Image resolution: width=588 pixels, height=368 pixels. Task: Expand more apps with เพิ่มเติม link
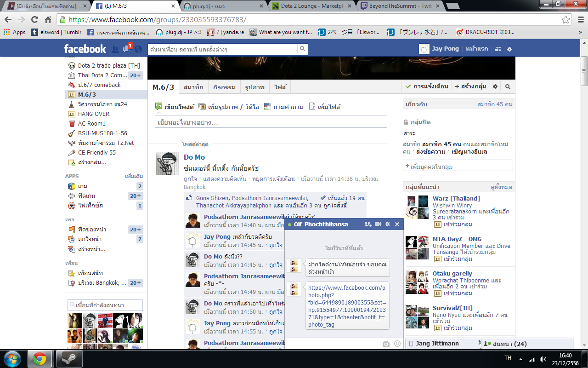[134, 176]
